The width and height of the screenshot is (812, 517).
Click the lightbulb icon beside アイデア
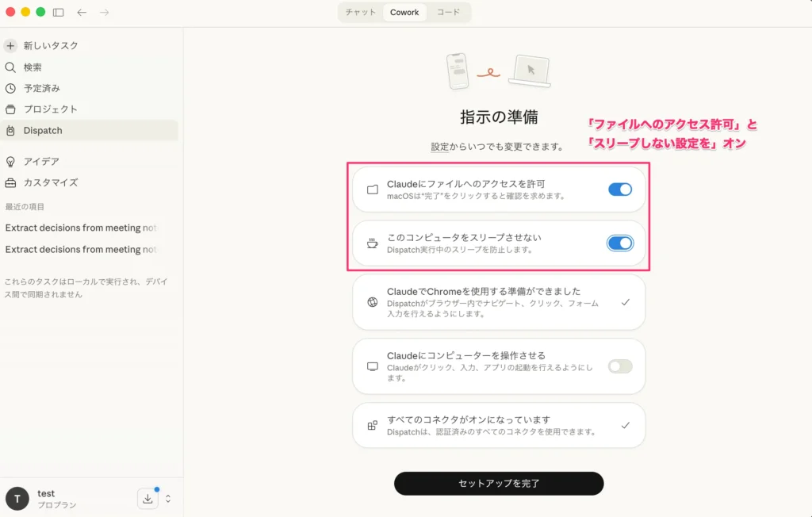(x=10, y=161)
